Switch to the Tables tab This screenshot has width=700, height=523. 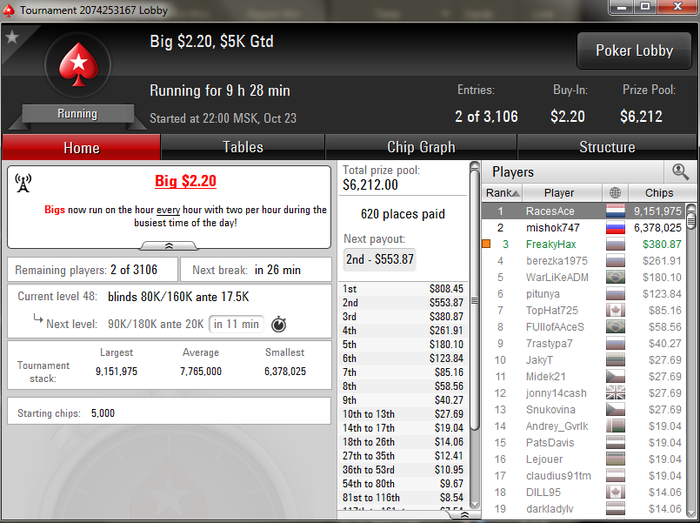point(242,147)
